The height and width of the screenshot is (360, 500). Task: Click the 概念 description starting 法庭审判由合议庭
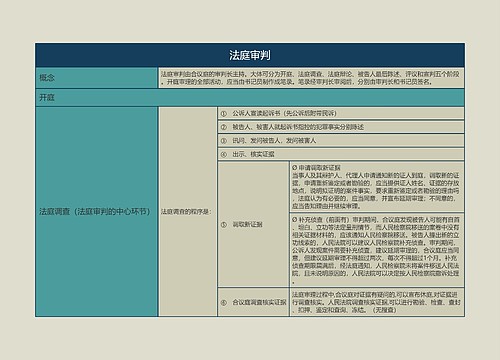[x=311, y=78]
